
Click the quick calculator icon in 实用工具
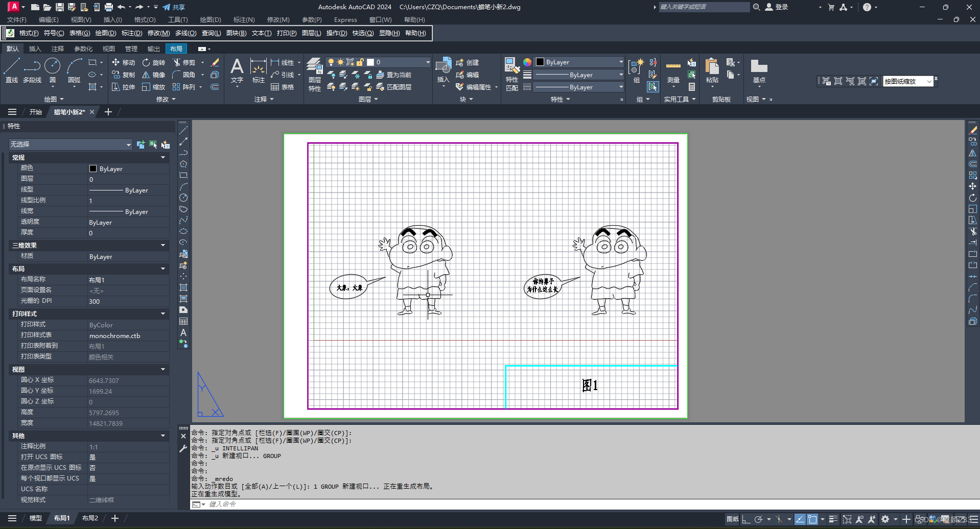692,87
